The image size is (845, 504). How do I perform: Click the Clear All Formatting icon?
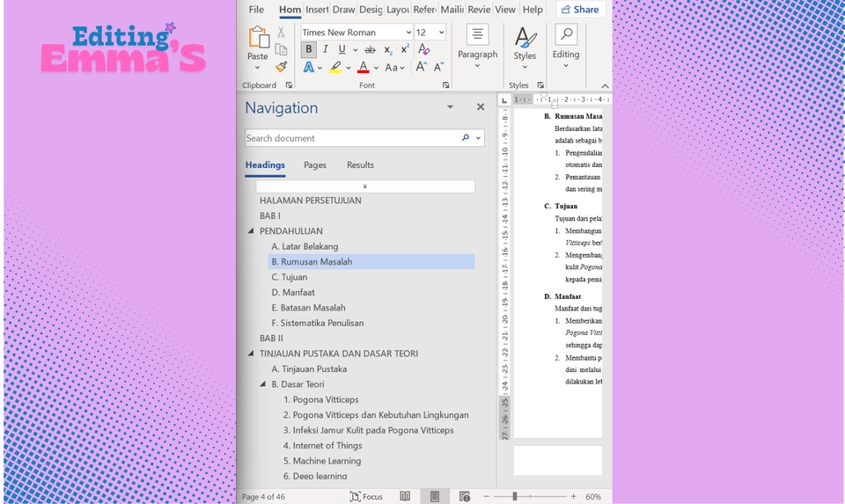[x=424, y=50]
